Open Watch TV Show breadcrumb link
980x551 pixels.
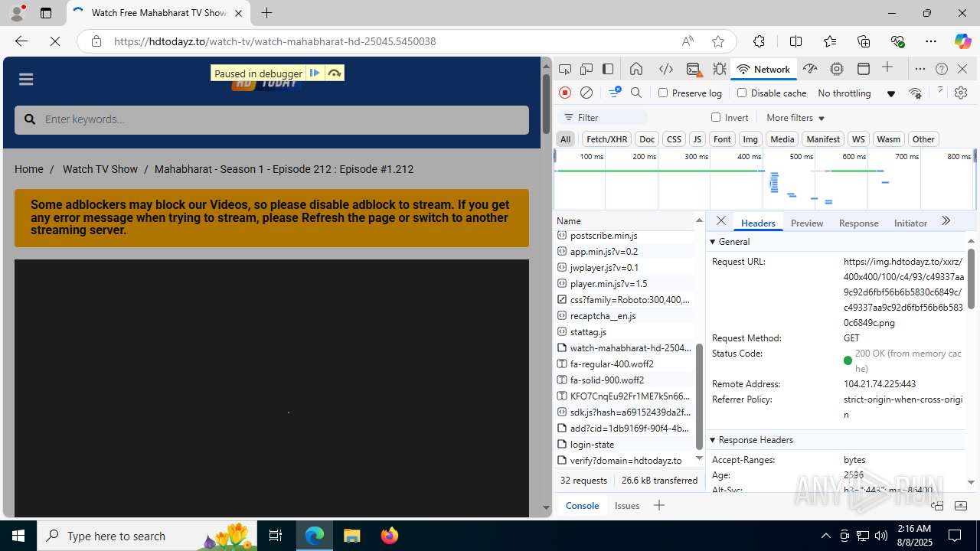100,169
